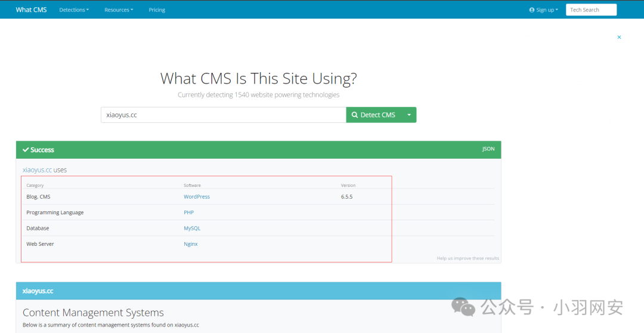
Task: Select the Blog, CMS category cell
Action: coord(38,196)
